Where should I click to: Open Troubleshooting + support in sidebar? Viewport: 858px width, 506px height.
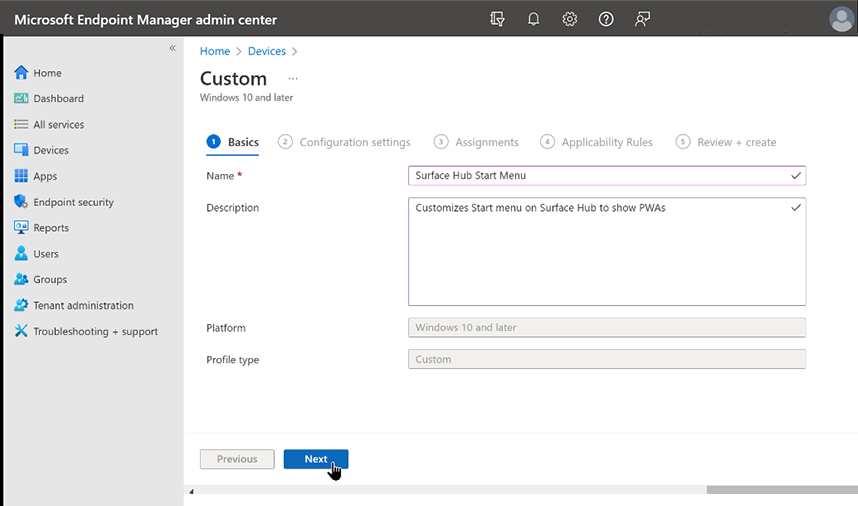tap(95, 331)
